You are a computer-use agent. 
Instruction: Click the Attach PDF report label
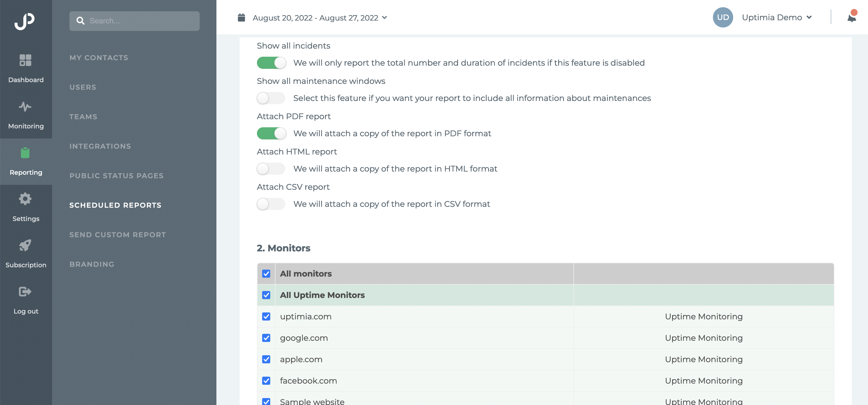pyautogui.click(x=293, y=116)
